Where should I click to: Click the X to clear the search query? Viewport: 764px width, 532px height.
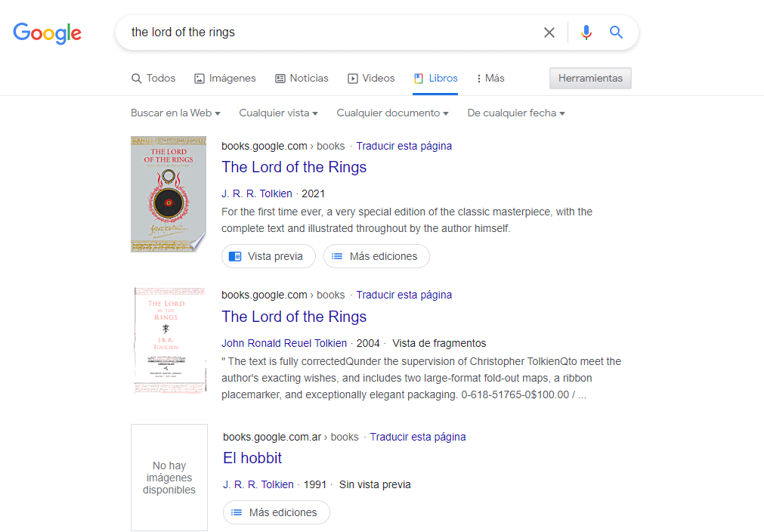click(x=549, y=32)
